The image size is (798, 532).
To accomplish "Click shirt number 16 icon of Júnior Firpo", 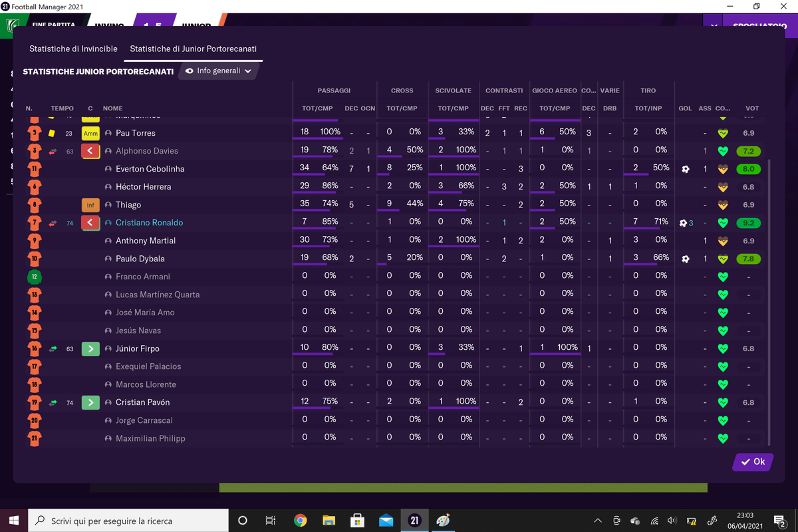I will pyautogui.click(x=34, y=348).
